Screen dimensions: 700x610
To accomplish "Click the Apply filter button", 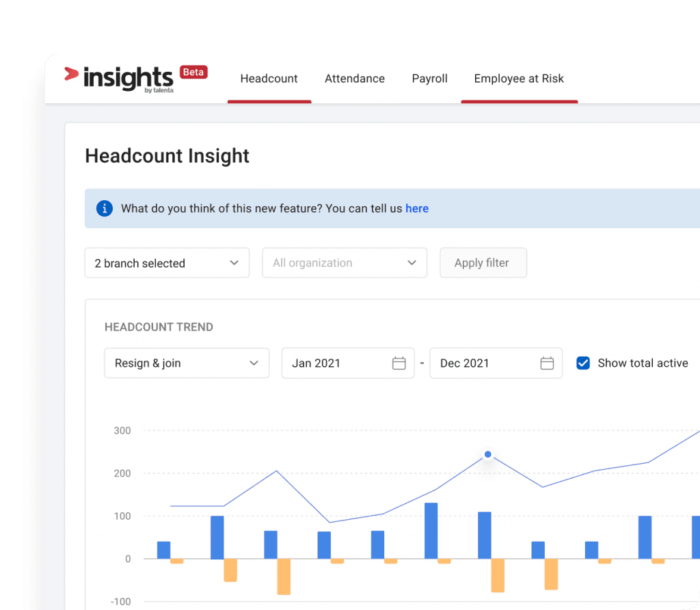I will [483, 262].
